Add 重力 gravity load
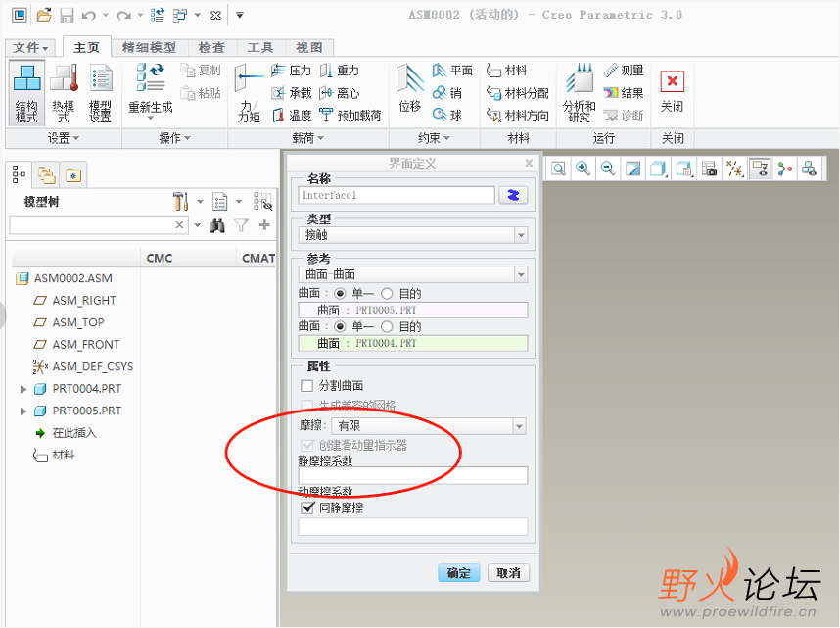The height and width of the screenshot is (628, 840). point(339,71)
